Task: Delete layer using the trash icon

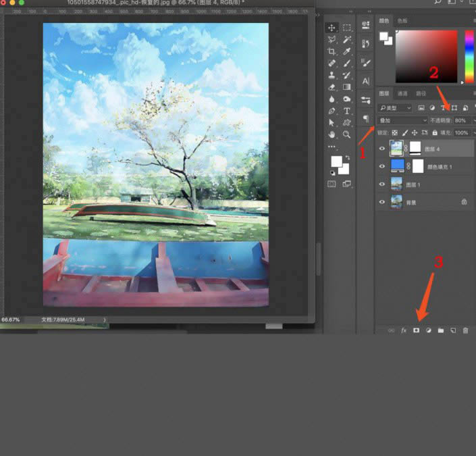Action: pyautogui.click(x=465, y=330)
